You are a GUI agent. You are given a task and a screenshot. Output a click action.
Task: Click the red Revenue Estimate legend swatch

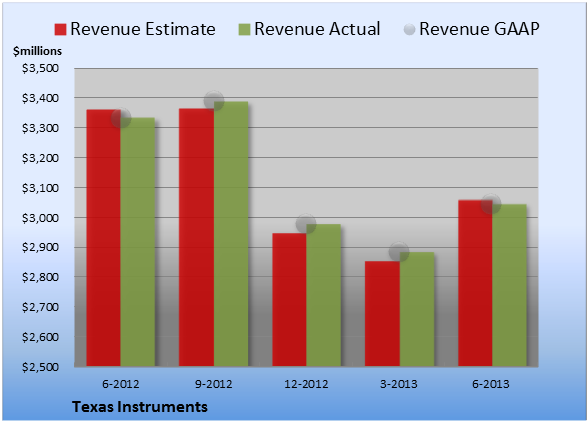60,29
